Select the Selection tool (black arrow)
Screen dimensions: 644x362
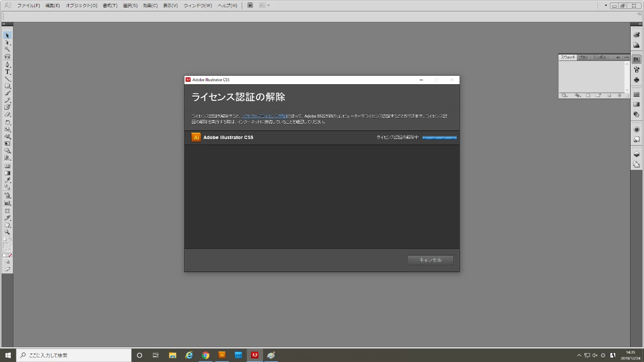pyautogui.click(x=7, y=36)
